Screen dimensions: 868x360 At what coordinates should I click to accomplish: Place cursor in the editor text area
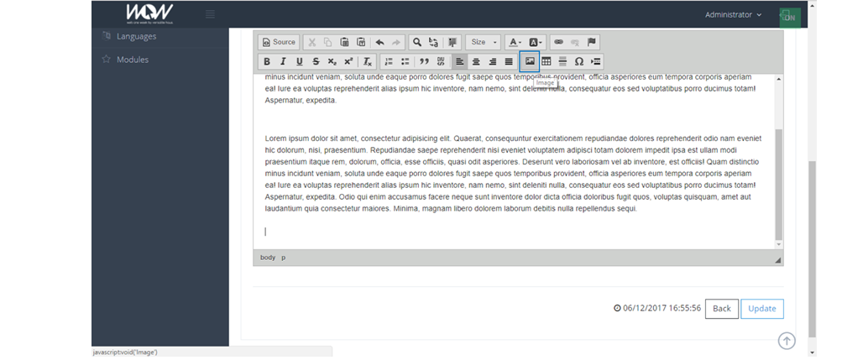514,161
